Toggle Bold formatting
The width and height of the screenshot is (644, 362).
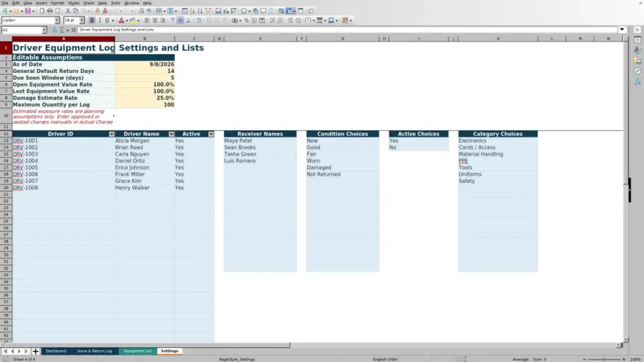(x=92, y=21)
